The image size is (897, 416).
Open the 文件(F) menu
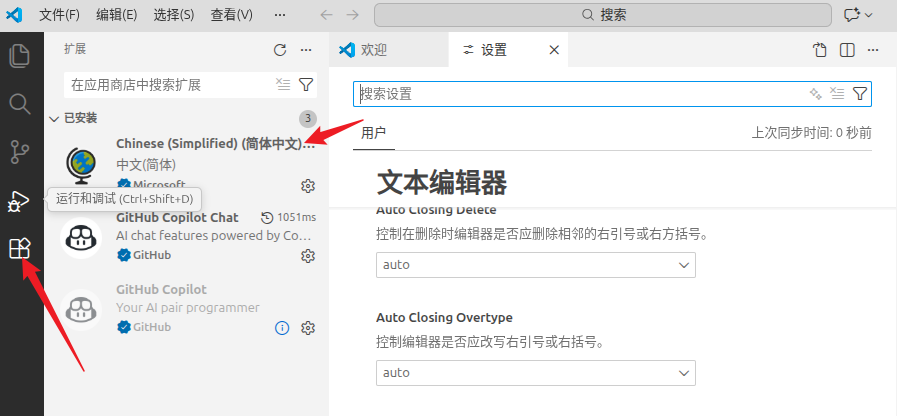coord(59,15)
